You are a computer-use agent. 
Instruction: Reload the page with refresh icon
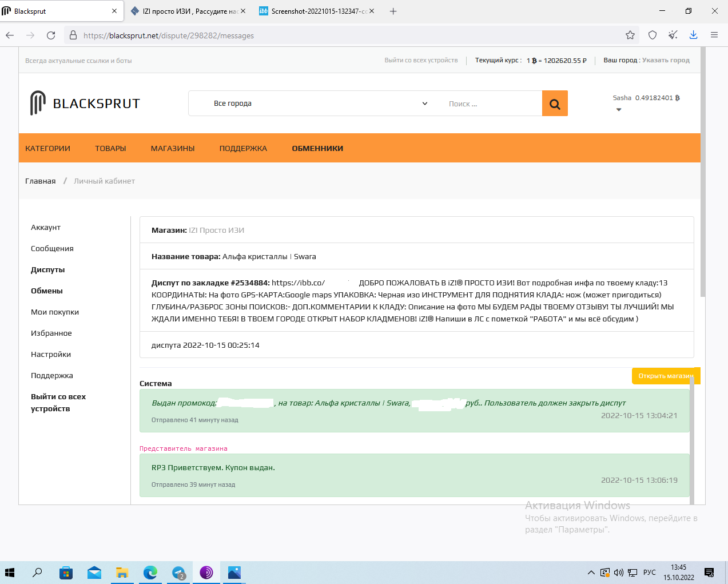pos(51,35)
